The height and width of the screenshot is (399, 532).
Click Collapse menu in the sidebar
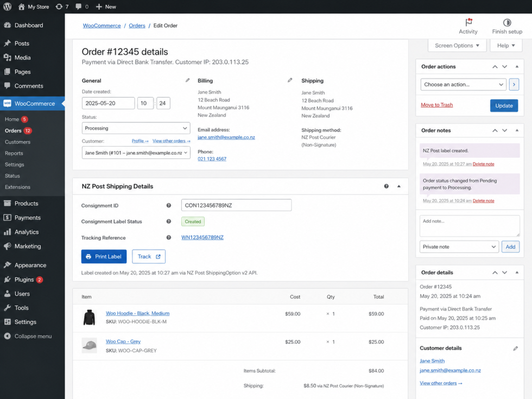click(32, 336)
